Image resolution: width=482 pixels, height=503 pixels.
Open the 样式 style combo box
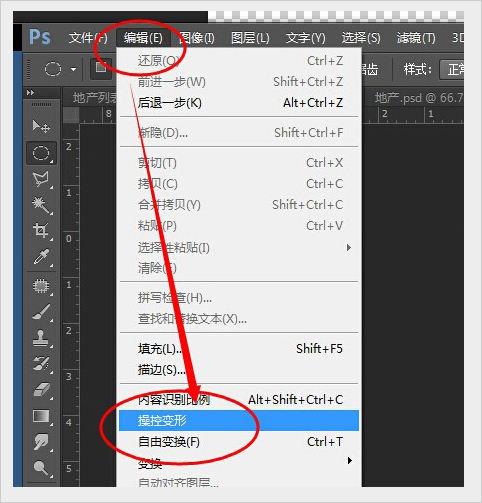(452, 70)
